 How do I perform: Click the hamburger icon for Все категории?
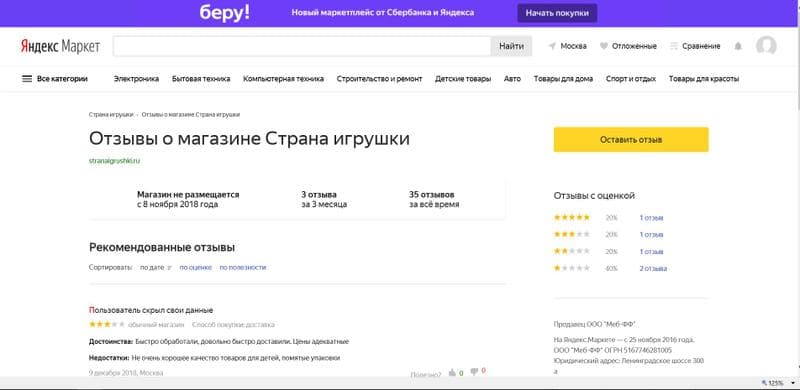point(27,79)
